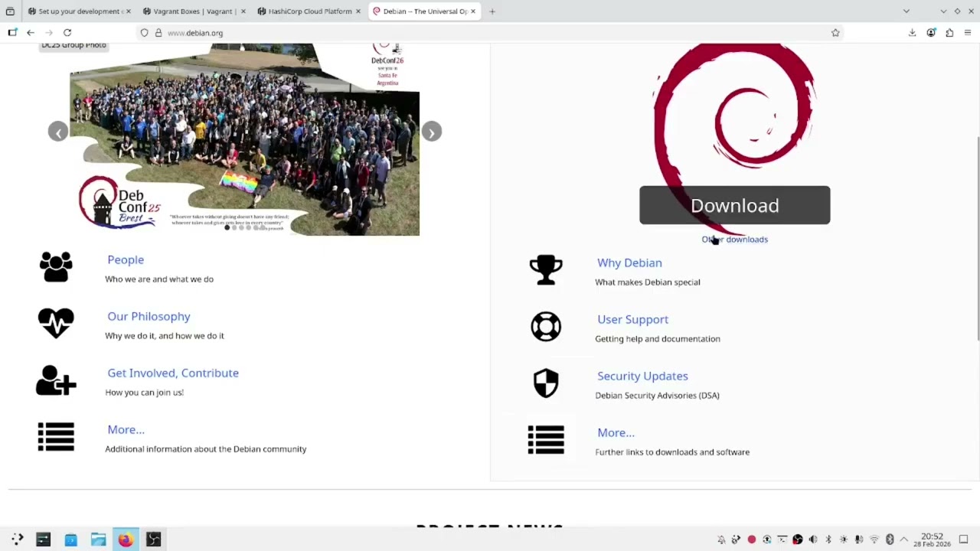Open the browser account profile icon

click(931, 33)
